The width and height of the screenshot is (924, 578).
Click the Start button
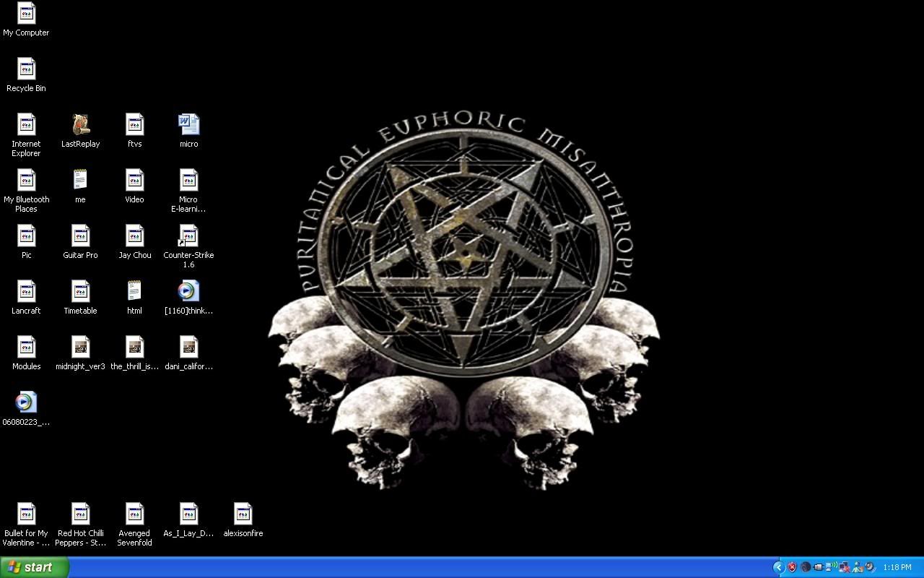(x=35, y=567)
